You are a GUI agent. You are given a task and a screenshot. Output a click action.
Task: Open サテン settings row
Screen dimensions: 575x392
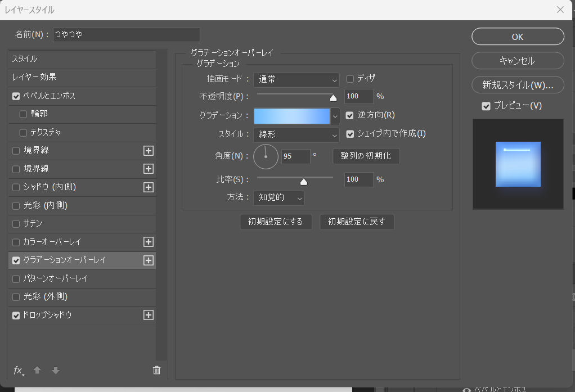click(82, 224)
